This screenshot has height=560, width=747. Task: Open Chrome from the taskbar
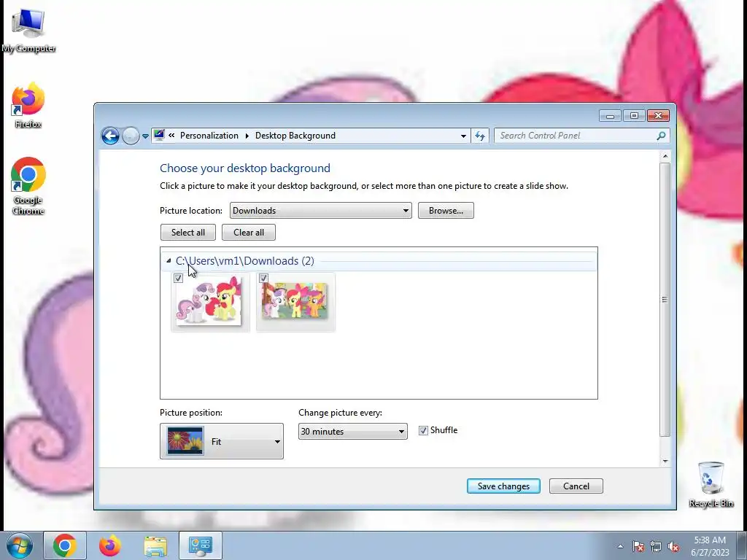[65, 545]
